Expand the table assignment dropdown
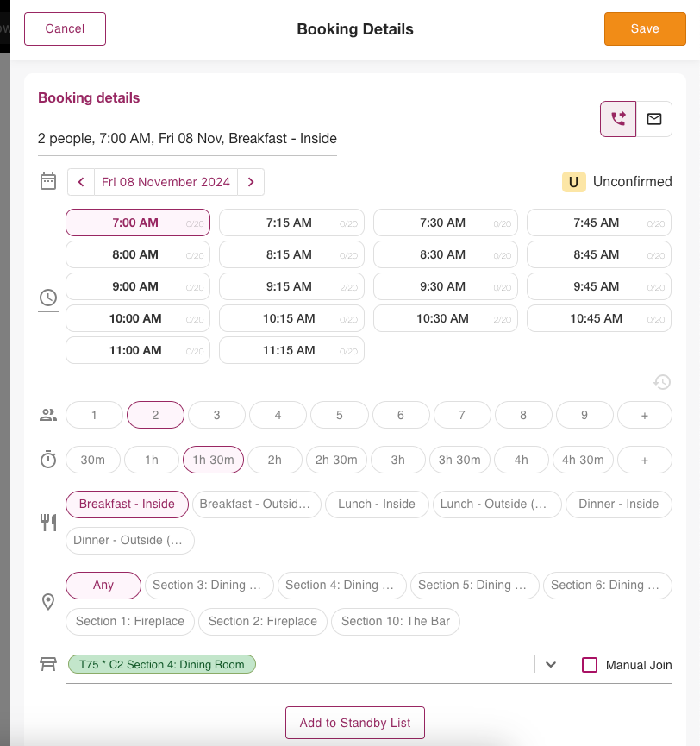The image size is (700, 746). tap(550, 665)
